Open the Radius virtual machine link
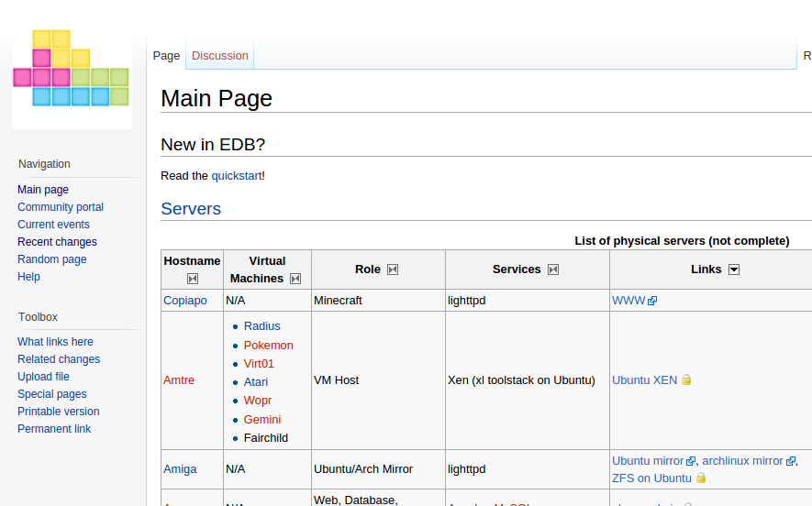812x506 pixels. (262, 326)
